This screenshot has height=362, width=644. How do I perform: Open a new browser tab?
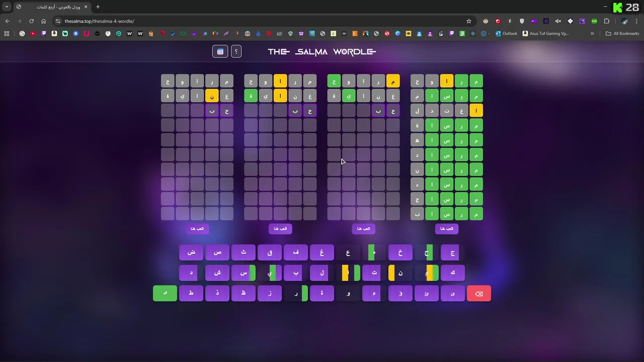click(x=98, y=7)
